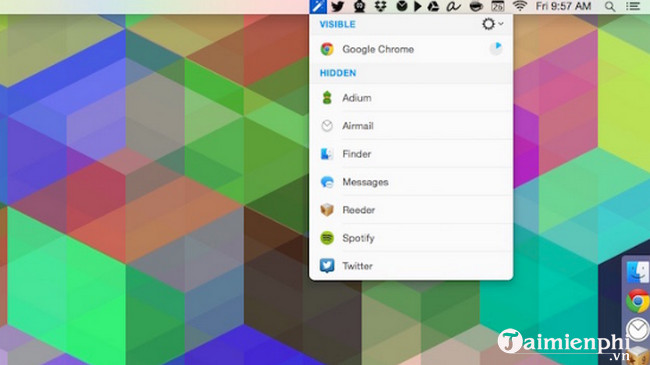
Task: Click the Finder icon in list
Action: 327,154
